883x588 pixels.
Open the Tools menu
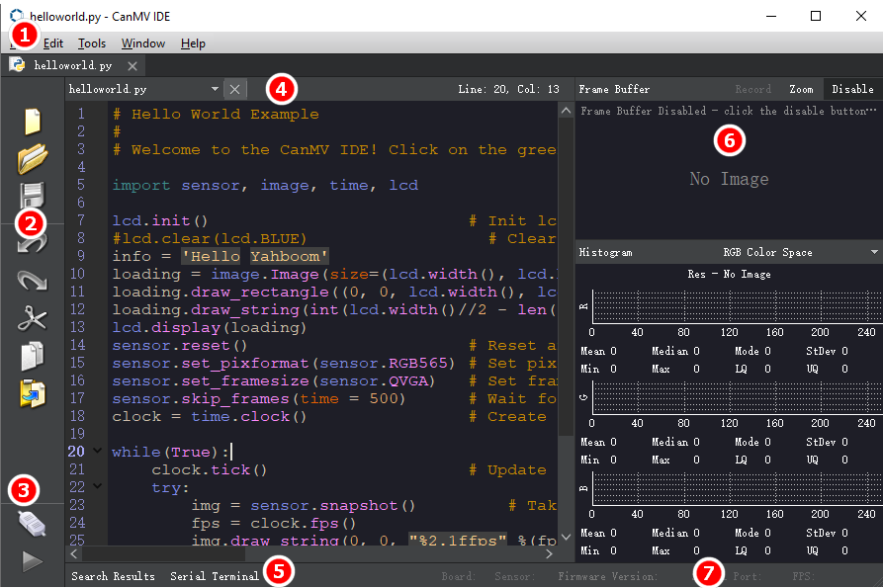pos(92,43)
